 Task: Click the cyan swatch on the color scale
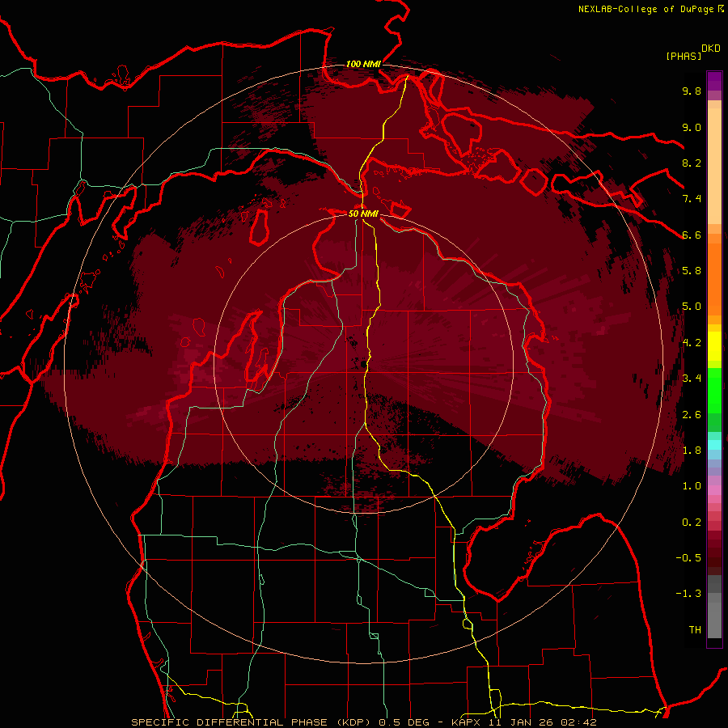pos(714,445)
